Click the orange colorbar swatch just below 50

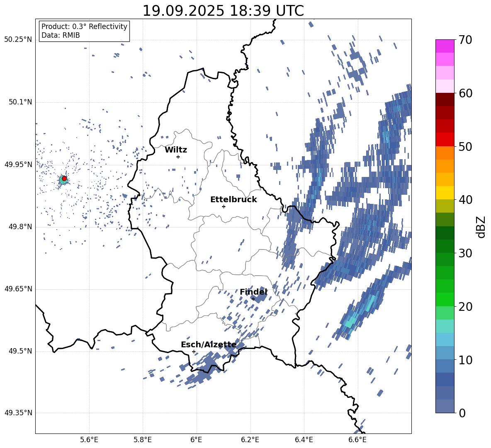pyautogui.click(x=445, y=153)
